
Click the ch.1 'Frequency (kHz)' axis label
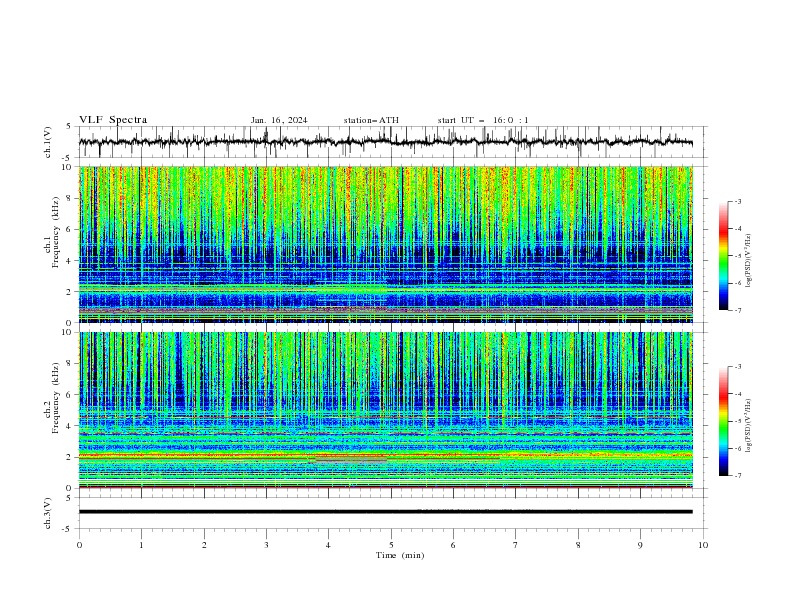tap(55, 233)
